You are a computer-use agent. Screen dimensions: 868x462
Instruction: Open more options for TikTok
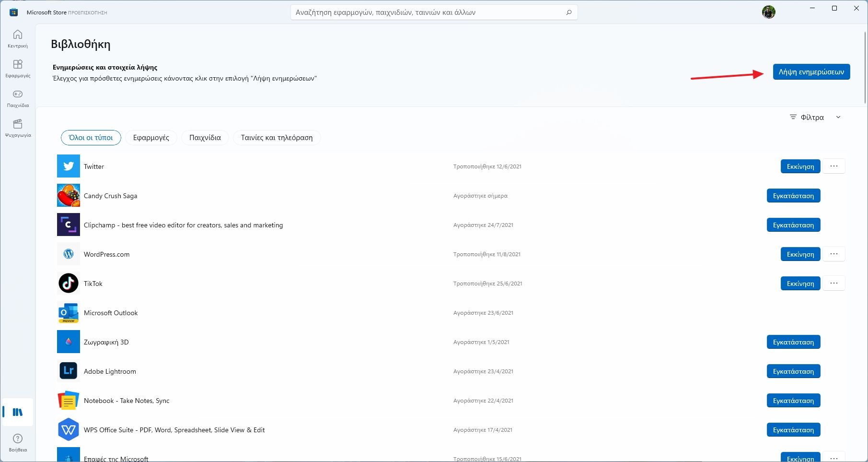coord(833,284)
